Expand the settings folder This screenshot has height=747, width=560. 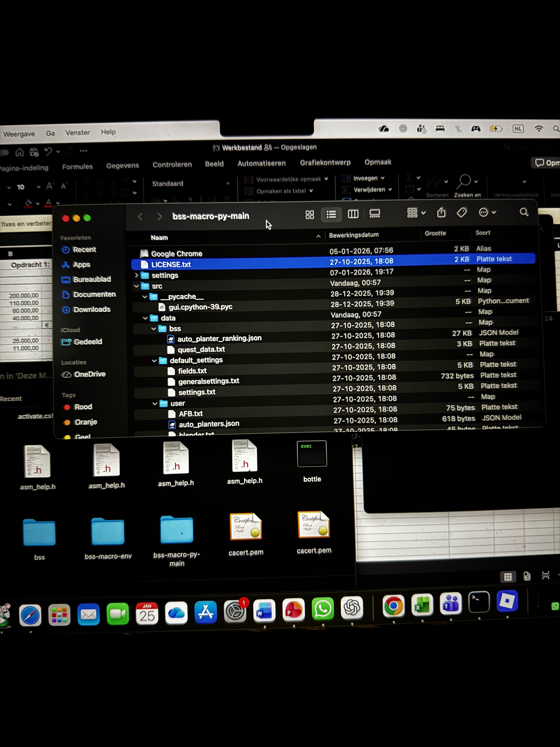tap(136, 275)
